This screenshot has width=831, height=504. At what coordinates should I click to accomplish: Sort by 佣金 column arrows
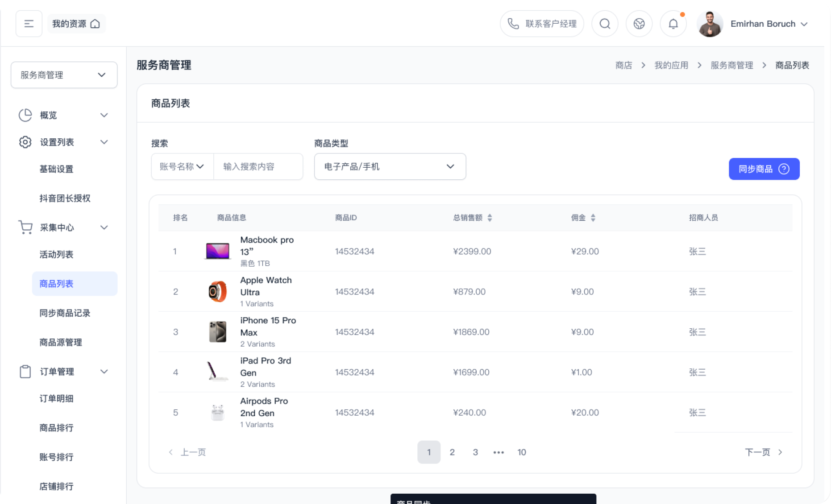tap(593, 218)
